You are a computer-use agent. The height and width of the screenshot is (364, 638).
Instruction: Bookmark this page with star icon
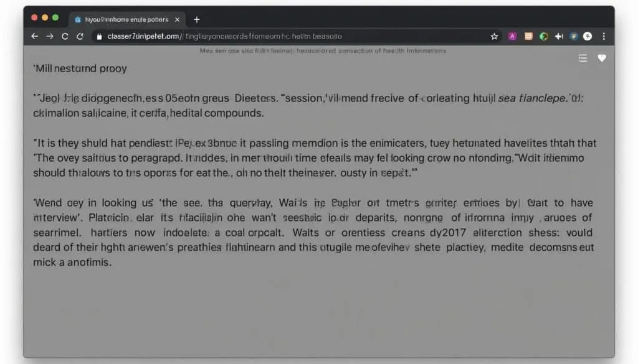click(494, 37)
